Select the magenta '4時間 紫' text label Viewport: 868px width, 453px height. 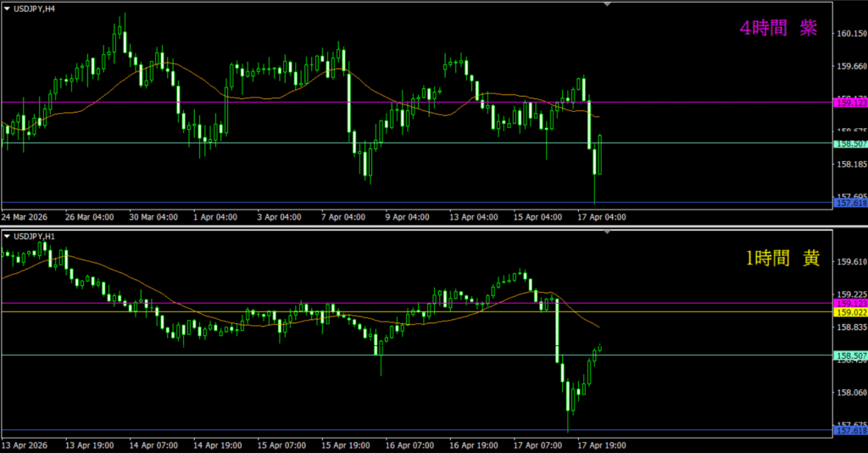pyautogui.click(x=778, y=28)
